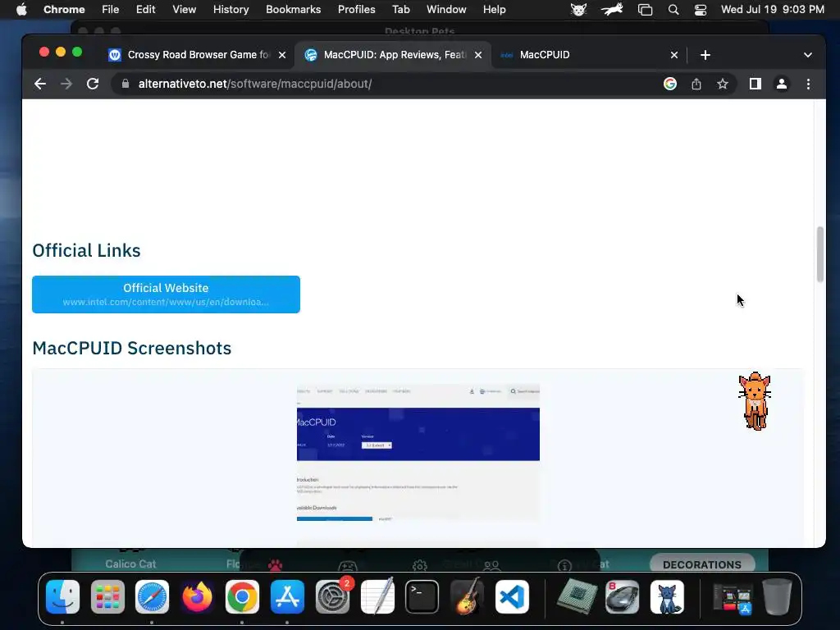Open the CPU chip app in Dock
The width and height of the screenshot is (840, 630).
pyautogui.click(x=577, y=597)
